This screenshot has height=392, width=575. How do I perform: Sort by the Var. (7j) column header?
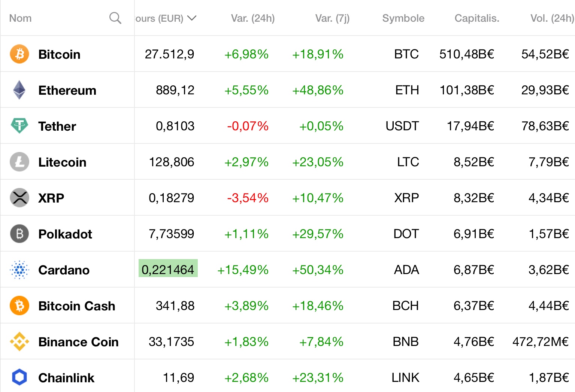point(332,18)
